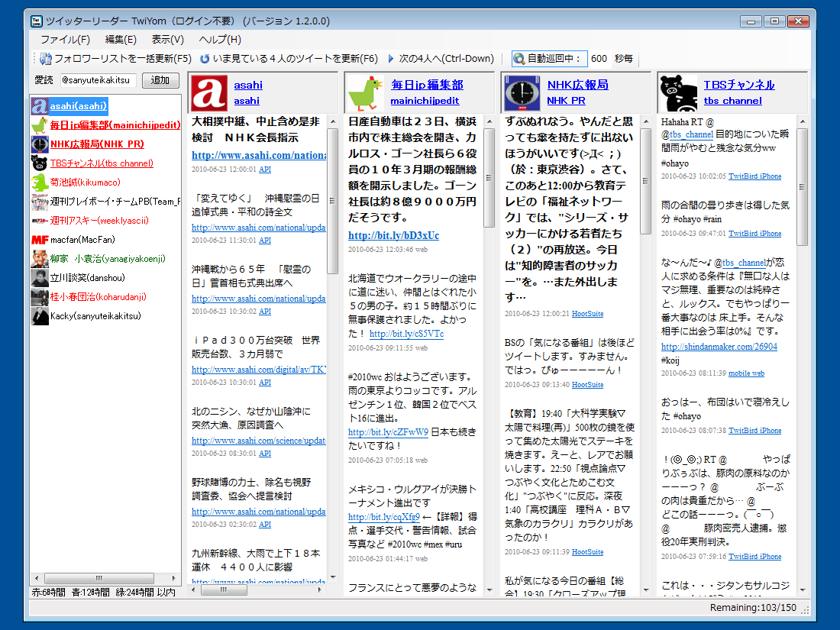Click the next 4 users arrow icon
The image size is (840, 630).
(391, 58)
